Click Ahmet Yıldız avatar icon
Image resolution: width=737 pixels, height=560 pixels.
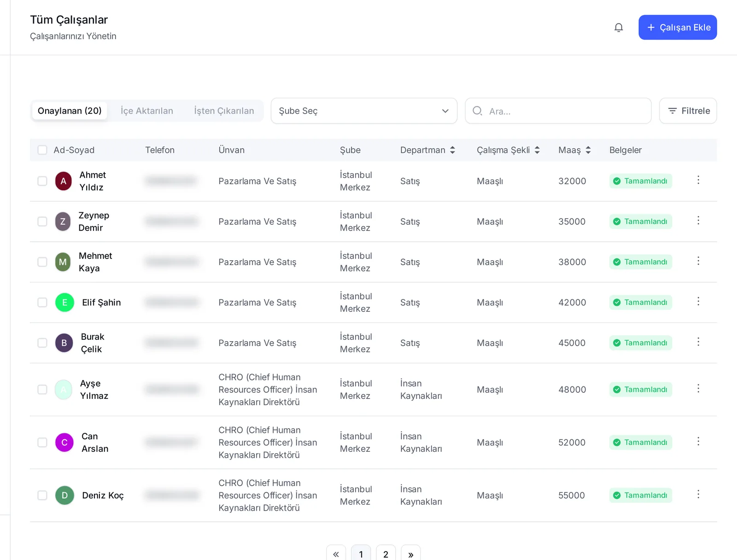[x=64, y=181]
